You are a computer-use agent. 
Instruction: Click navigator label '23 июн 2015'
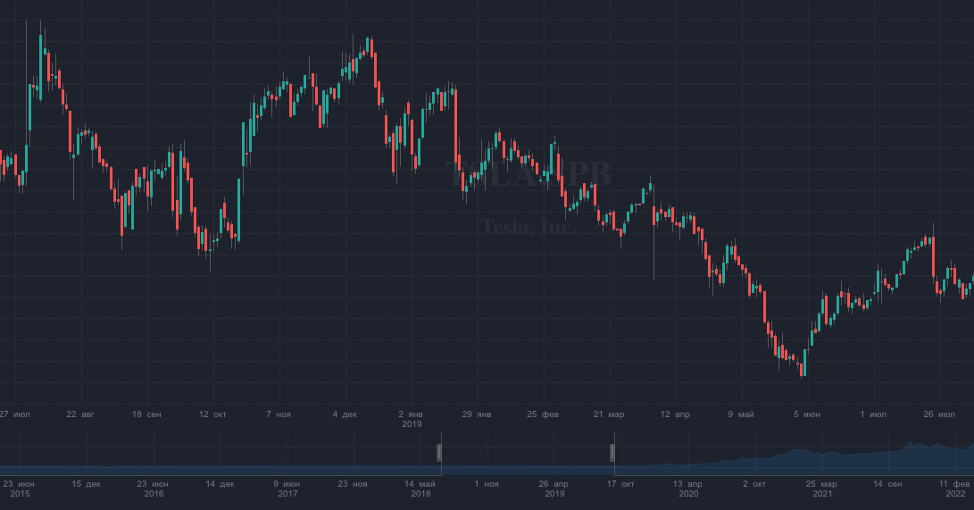pyautogui.click(x=19, y=488)
